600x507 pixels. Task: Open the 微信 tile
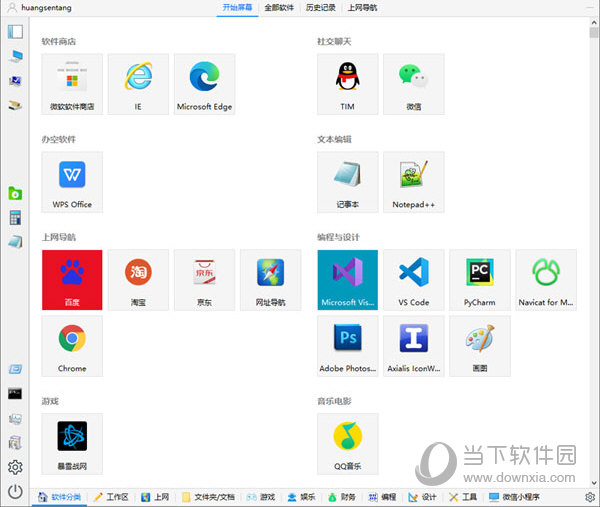[414, 84]
